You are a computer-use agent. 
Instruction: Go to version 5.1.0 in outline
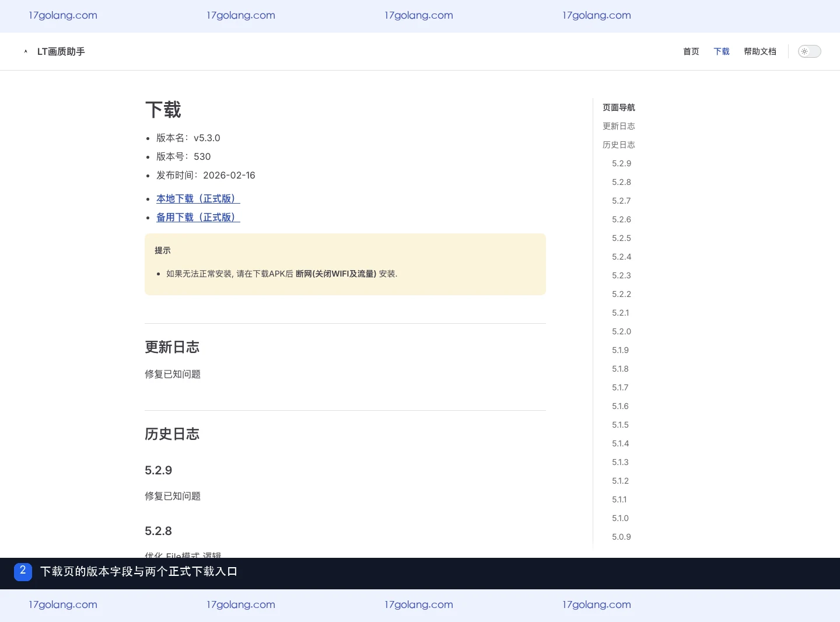[620, 518]
